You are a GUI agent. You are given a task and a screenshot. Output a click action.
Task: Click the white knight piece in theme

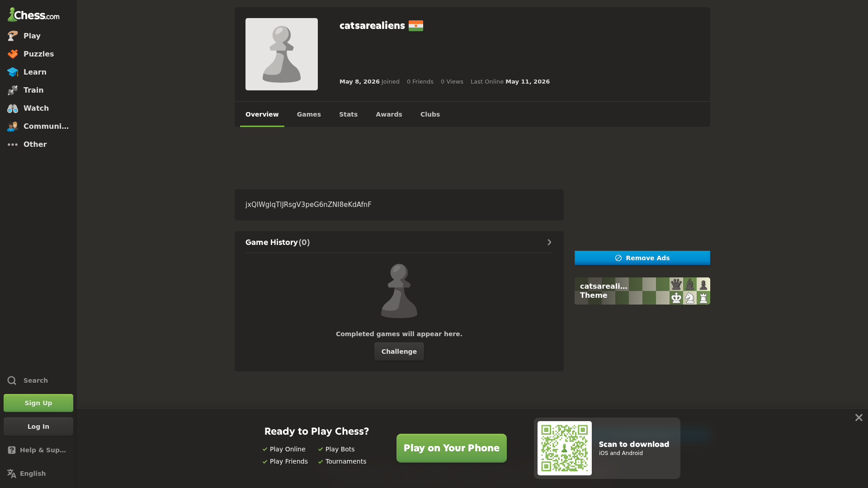click(x=690, y=298)
